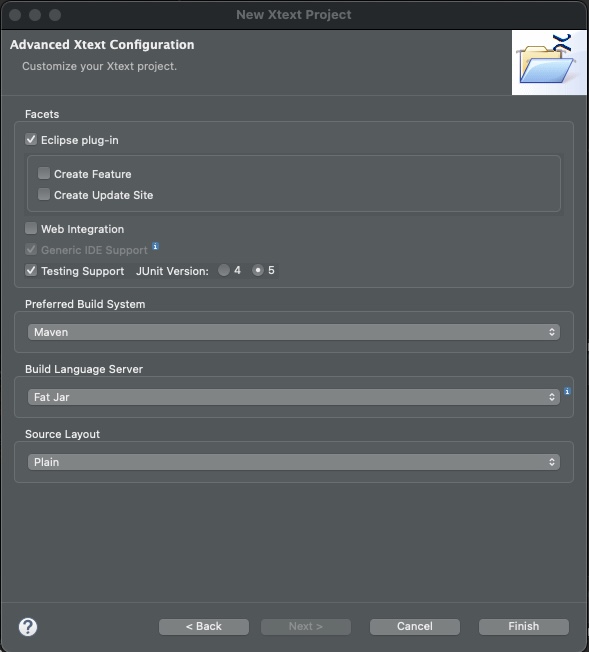Toggle the Testing Support checkbox
589x652 pixels.
click(x=31, y=270)
